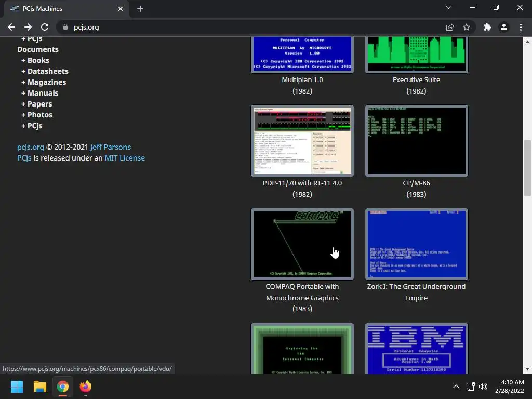Open Chrome profile avatar menu

pos(504,27)
